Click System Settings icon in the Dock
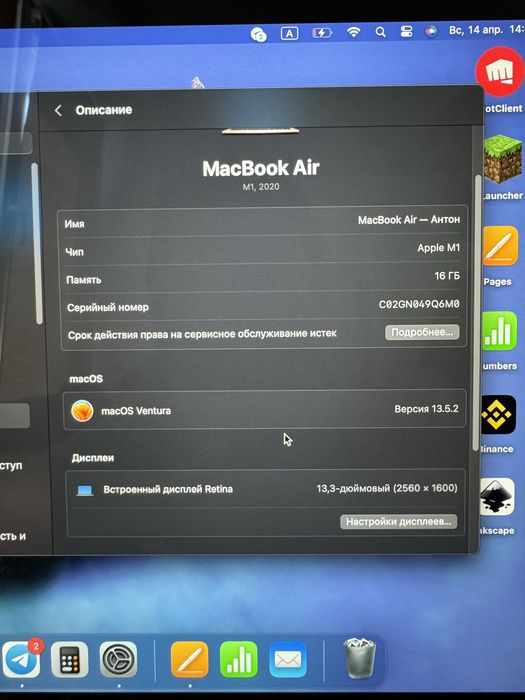Screen dimensions: 525x700 click(x=118, y=660)
